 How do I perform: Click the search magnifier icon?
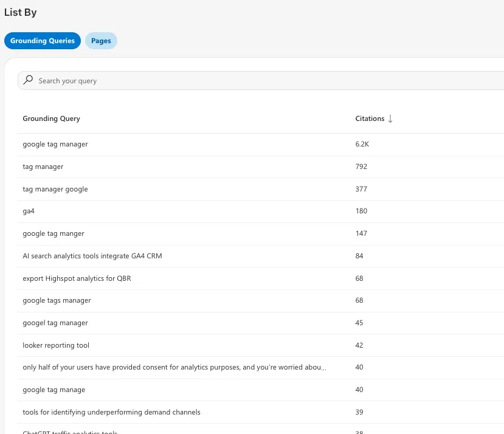pos(28,80)
